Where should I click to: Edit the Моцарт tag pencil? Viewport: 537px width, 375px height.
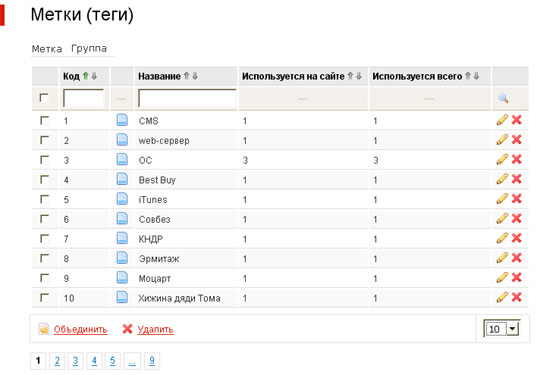coord(502,278)
